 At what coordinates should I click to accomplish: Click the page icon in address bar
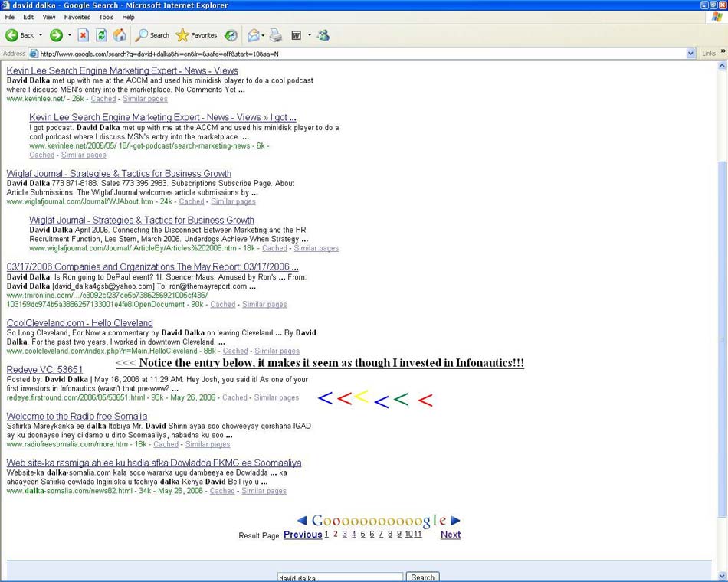[x=34, y=54]
